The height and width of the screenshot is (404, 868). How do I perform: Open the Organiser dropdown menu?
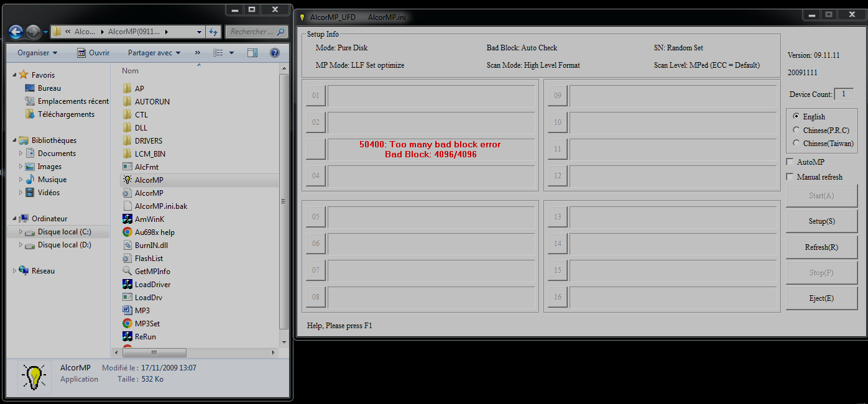pos(37,53)
